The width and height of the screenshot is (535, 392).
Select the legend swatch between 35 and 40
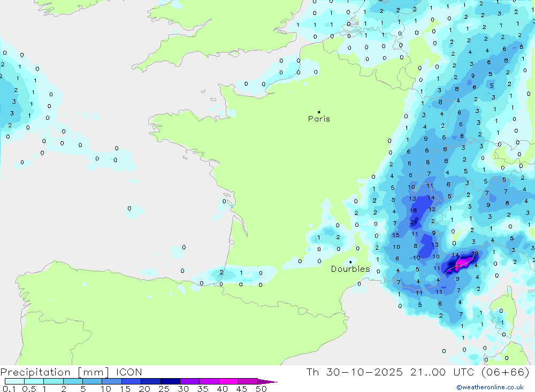tap(209, 381)
